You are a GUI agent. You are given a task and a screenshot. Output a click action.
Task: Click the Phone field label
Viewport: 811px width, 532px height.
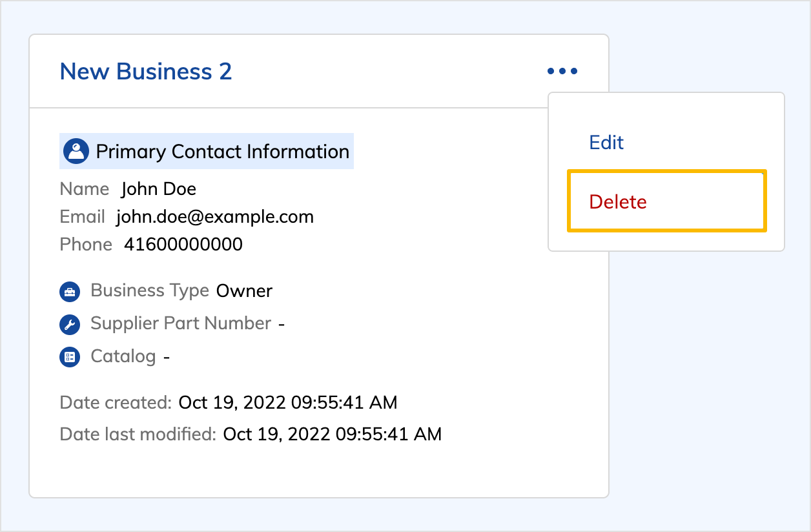coord(85,244)
